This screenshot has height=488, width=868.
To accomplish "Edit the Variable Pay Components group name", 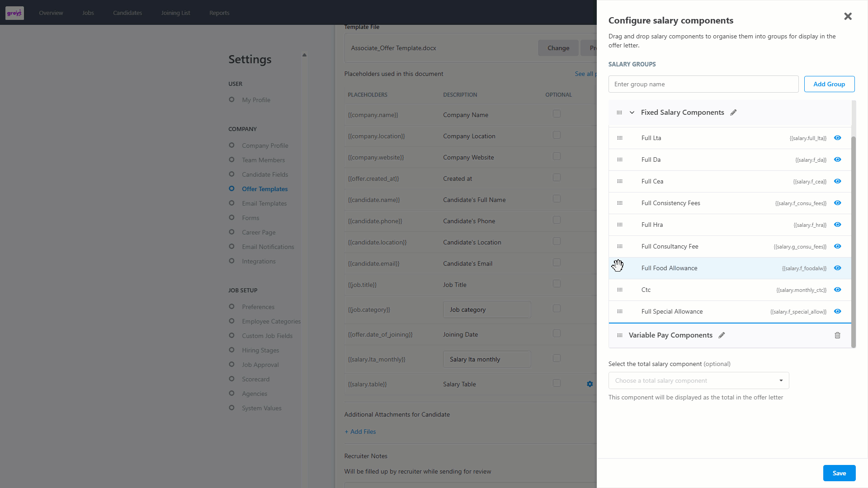I will click(722, 335).
